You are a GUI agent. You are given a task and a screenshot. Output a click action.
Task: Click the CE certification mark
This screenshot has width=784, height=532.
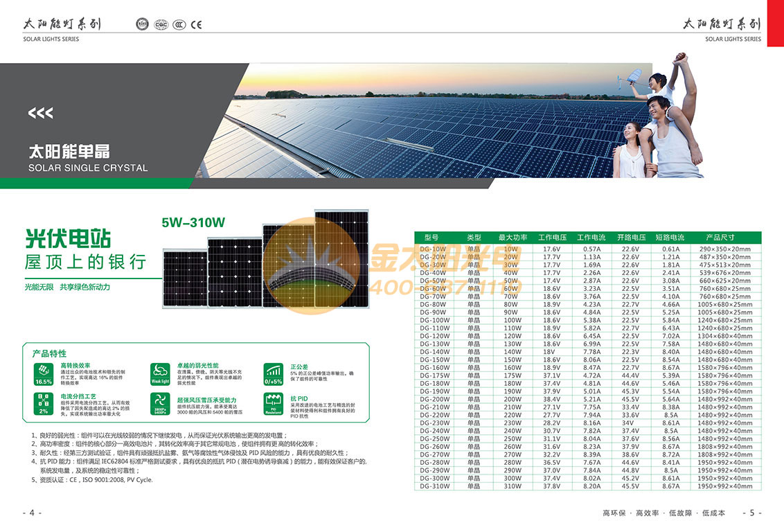(x=197, y=25)
